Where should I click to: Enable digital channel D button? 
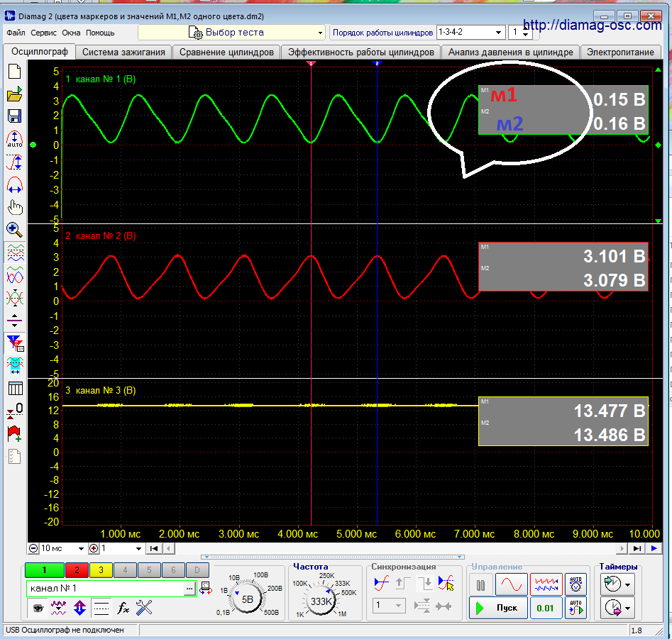(x=197, y=570)
